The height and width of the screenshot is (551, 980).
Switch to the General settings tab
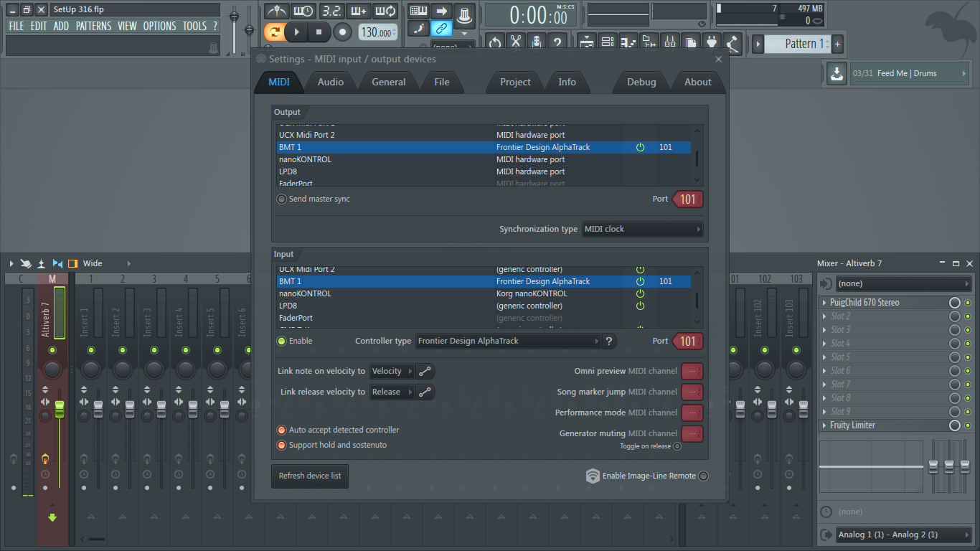point(389,82)
